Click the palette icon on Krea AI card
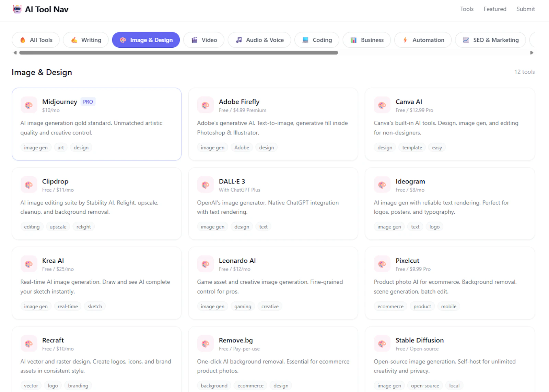The image size is (549, 392). pos(29,264)
